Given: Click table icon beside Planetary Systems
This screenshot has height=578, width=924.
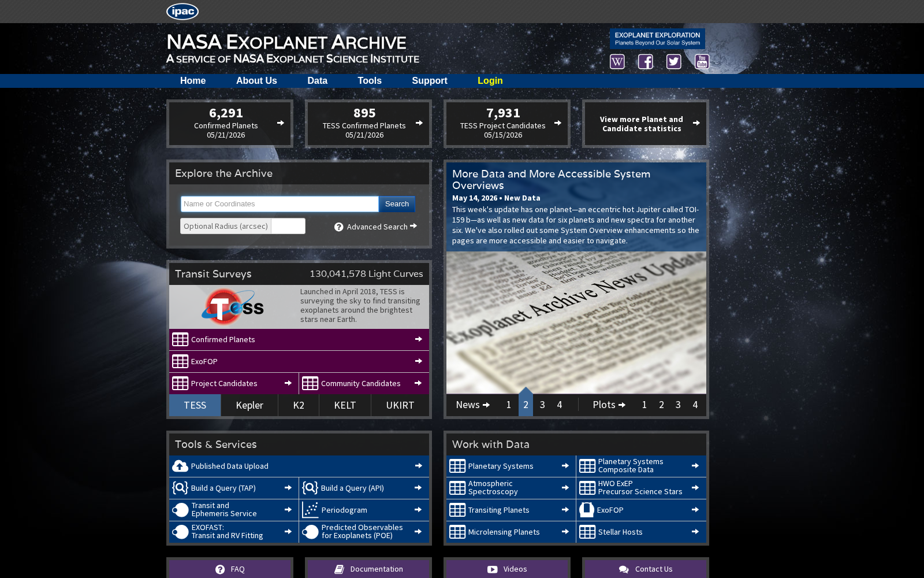Looking at the screenshot, I should (457, 466).
